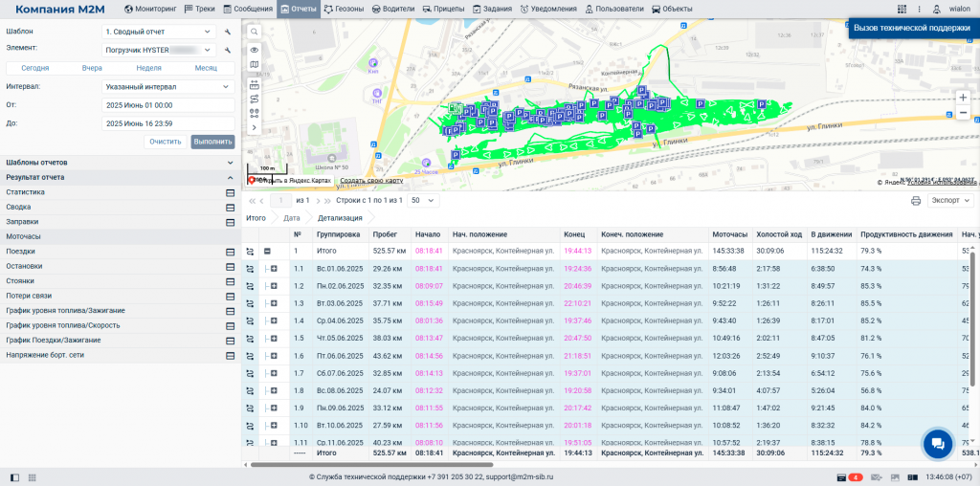Image resolution: width=980 pixels, height=486 pixels.
Task: Open the red 4 notifications badge
Action: 857,477
